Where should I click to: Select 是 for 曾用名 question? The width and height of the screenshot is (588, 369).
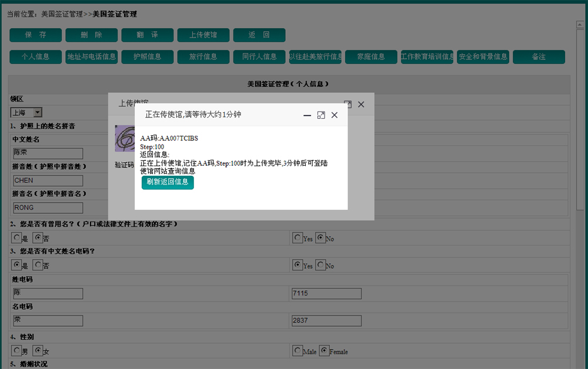16,238
